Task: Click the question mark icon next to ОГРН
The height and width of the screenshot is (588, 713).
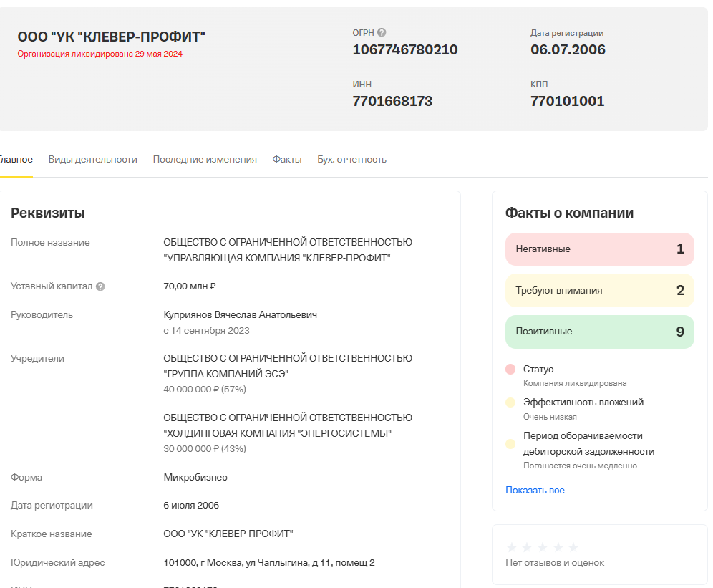Action: coord(382,32)
